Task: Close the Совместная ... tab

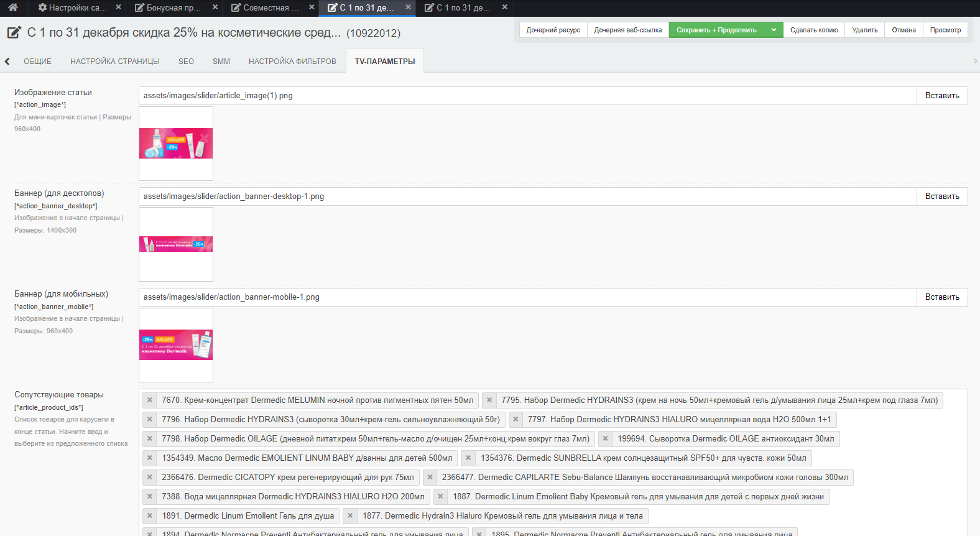Action: pos(312,7)
